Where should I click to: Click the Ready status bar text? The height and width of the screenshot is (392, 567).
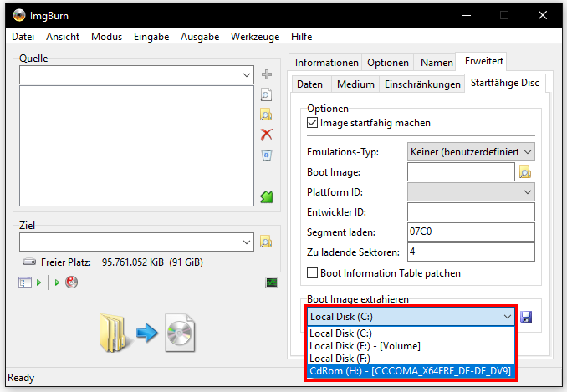tap(21, 378)
